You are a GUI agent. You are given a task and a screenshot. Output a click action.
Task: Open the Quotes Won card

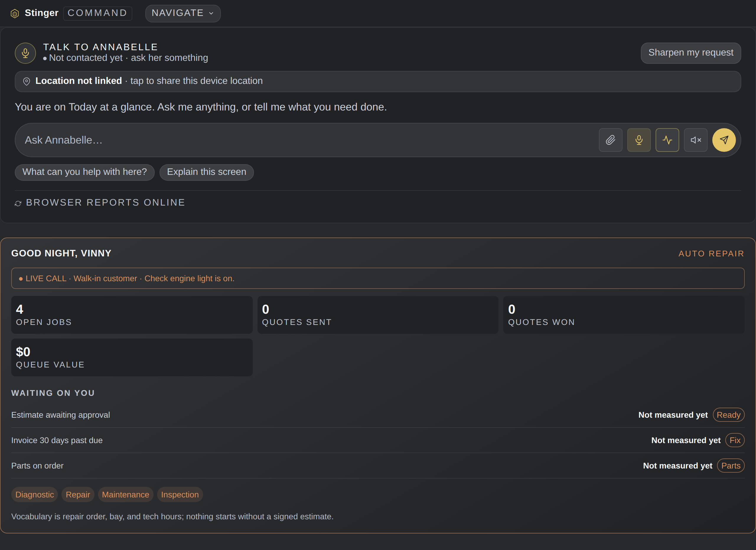point(624,315)
